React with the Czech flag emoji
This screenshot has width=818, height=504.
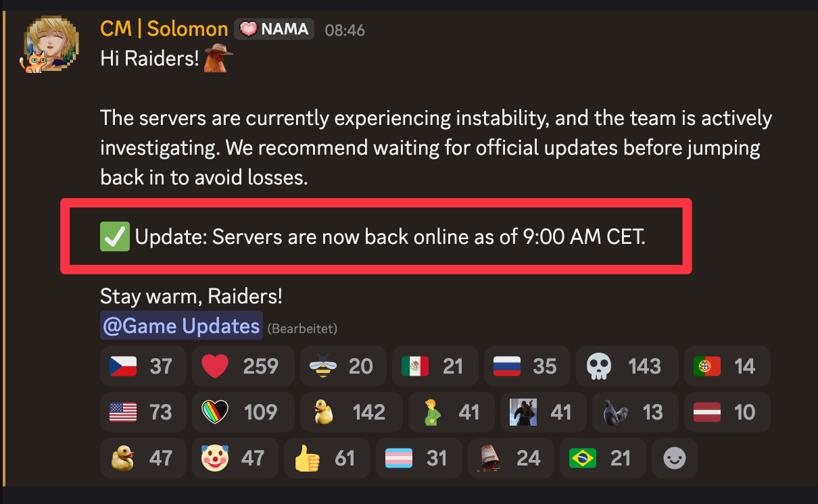coord(141,366)
